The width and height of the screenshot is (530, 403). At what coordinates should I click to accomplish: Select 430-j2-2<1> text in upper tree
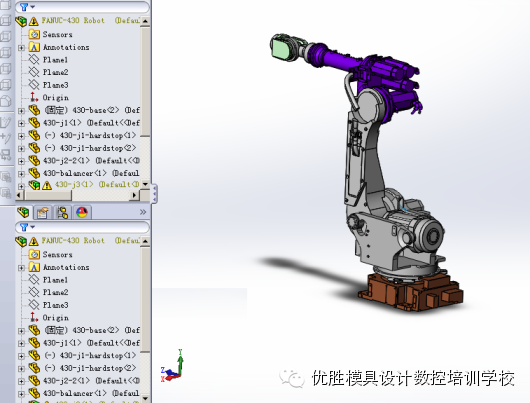pyautogui.click(x=66, y=161)
